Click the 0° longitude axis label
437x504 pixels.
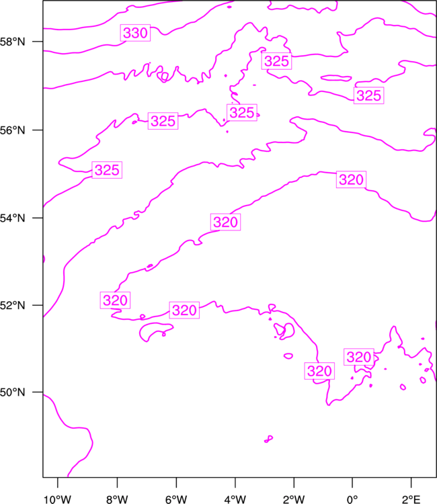coord(352,499)
